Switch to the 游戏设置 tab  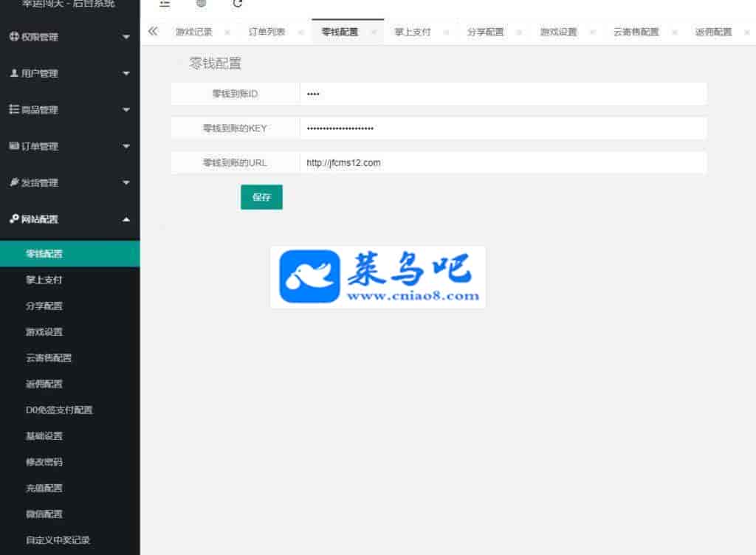click(x=558, y=32)
